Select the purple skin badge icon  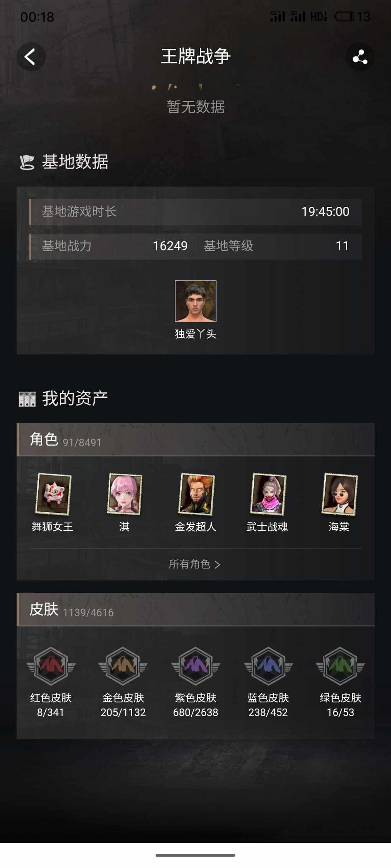195,666
